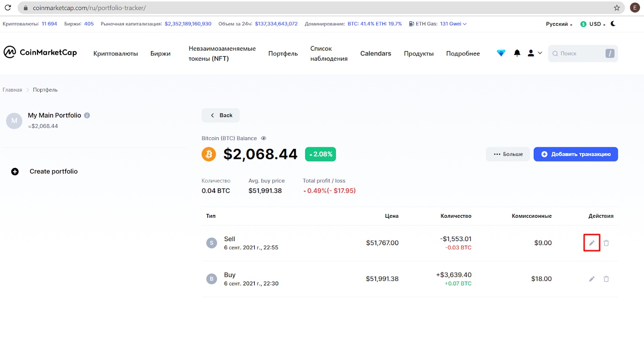The height and width of the screenshot is (349, 644).
Task: Open the Криптовалюты menu
Action: pyautogui.click(x=116, y=54)
